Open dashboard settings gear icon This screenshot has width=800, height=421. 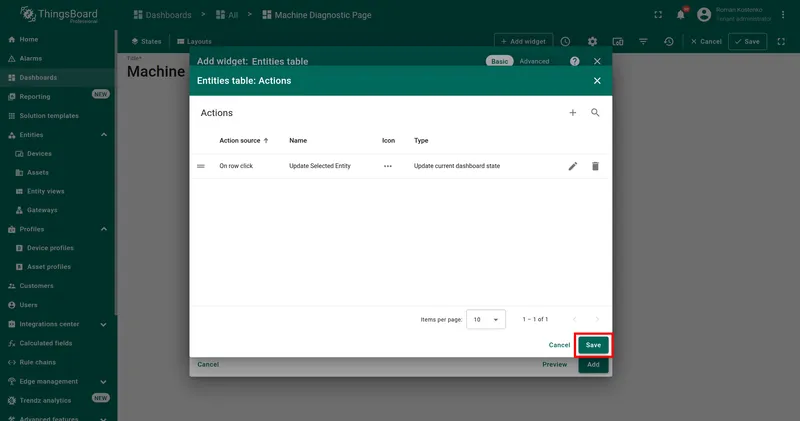(592, 41)
